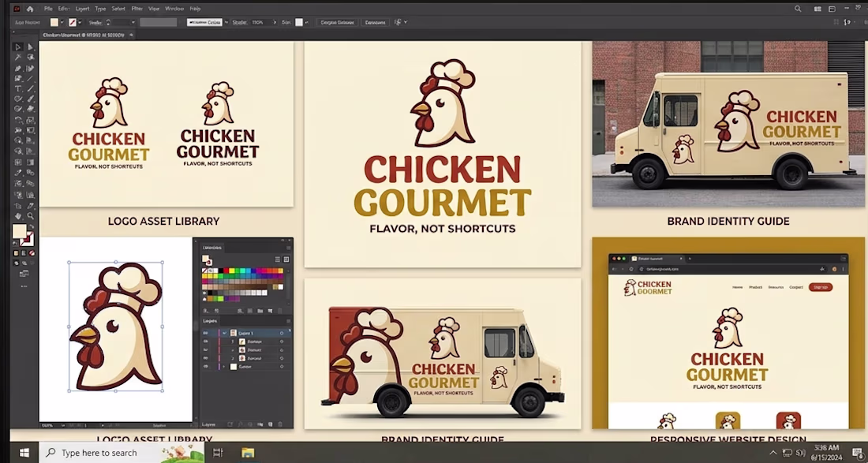This screenshot has width=868, height=463.
Task: Swap fill and stroke colors arrow
Action: 31,227
